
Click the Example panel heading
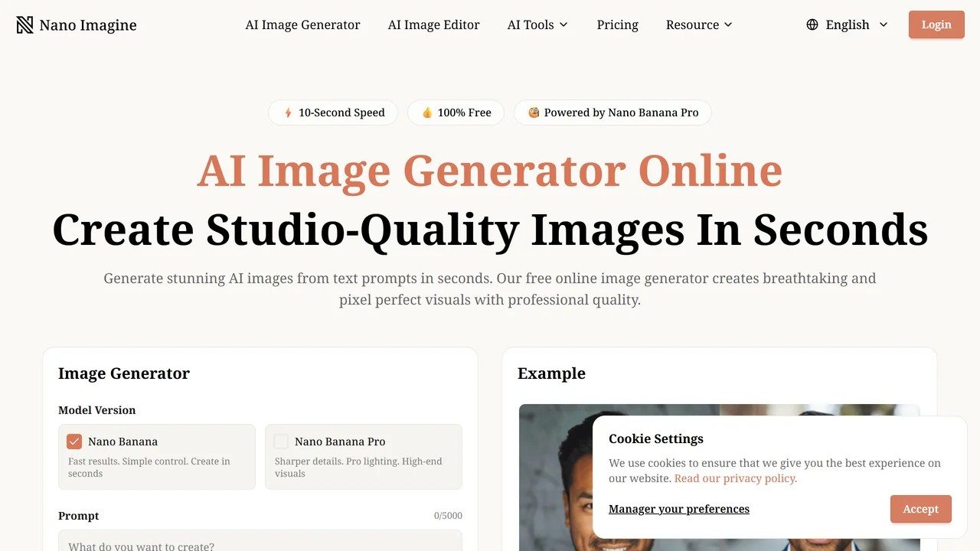coord(551,373)
